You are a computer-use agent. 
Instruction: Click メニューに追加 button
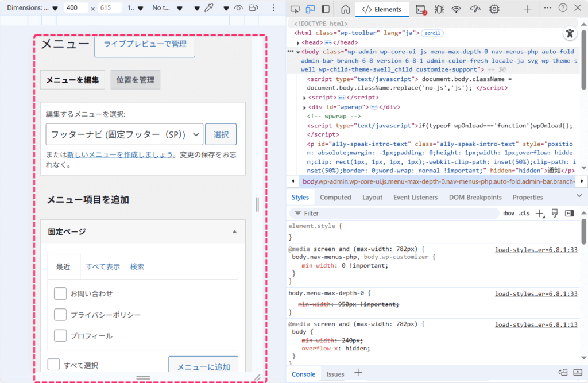coord(203,365)
